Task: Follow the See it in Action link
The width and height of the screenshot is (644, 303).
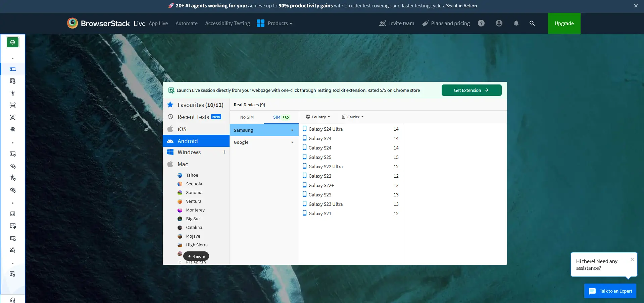Action: point(461,6)
